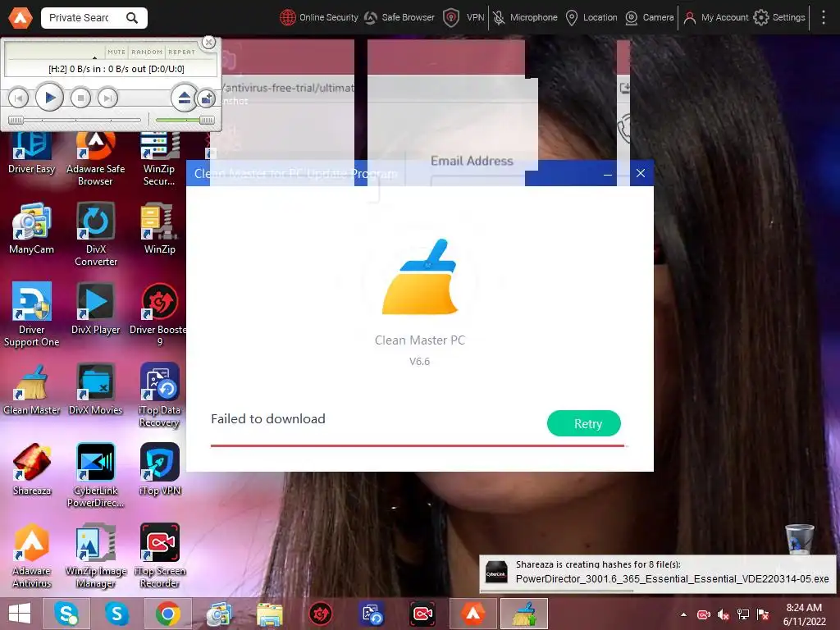
Task: Minimize the Clean Master update window
Action: click(x=608, y=174)
